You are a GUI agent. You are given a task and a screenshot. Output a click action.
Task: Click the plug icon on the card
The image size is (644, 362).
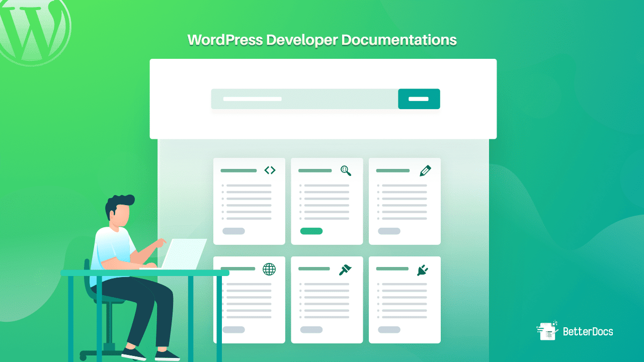pos(423,270)
